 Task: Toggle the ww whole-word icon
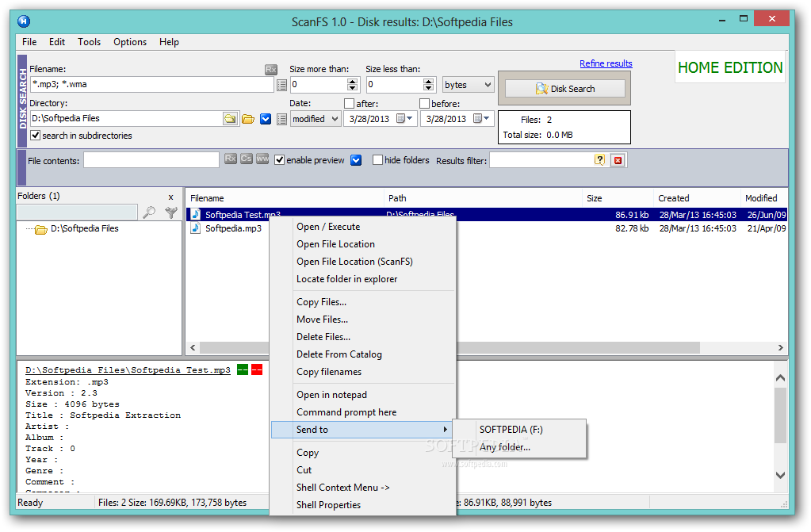coord(262,159)
